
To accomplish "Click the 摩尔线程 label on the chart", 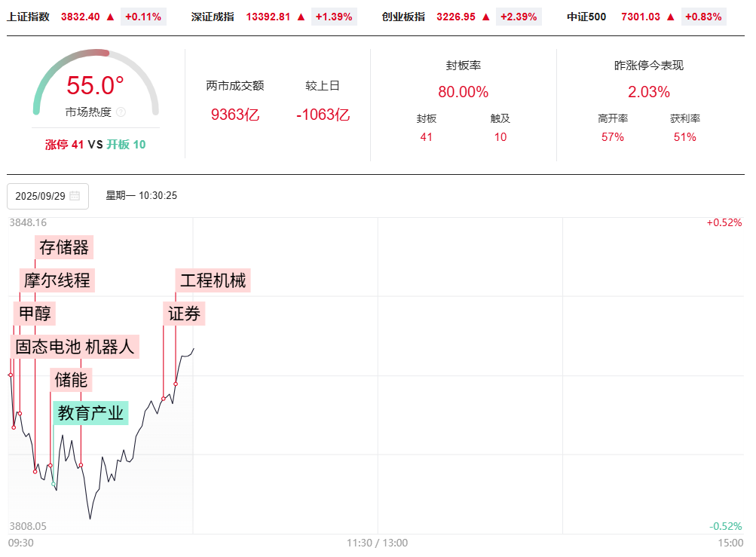I will click(x=57, y=280).
